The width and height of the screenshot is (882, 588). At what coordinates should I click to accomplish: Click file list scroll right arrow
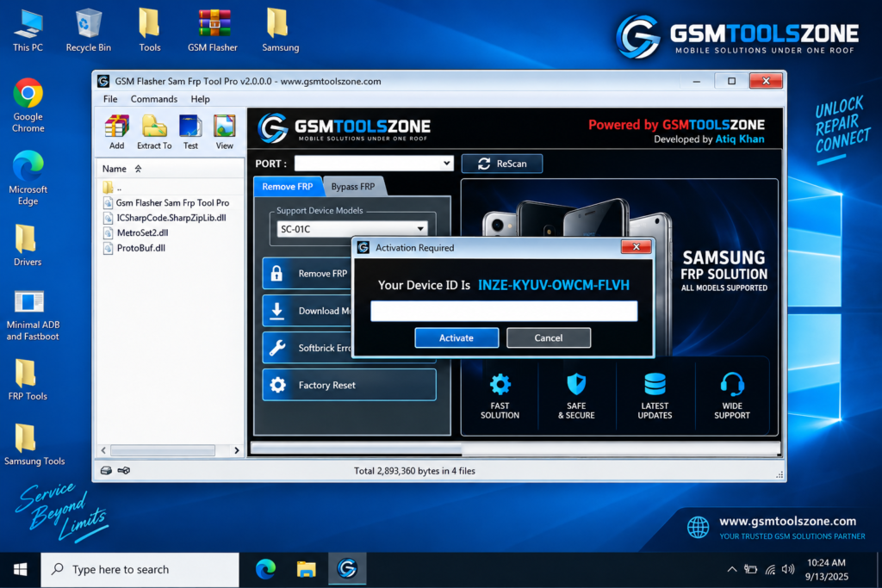coord(236,450)
